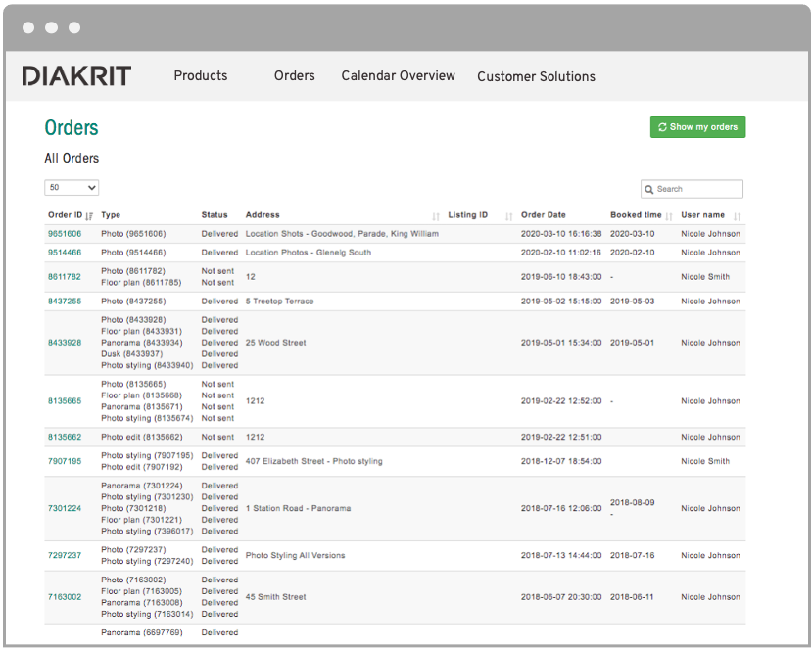This screenshot has width=812, height=650.
Task: Sort the table by Booked time arrows
Action: (x=669, y=216)
